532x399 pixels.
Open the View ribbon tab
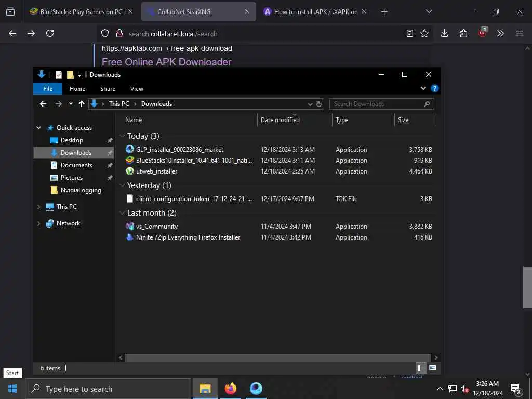(x=137, y=88)
